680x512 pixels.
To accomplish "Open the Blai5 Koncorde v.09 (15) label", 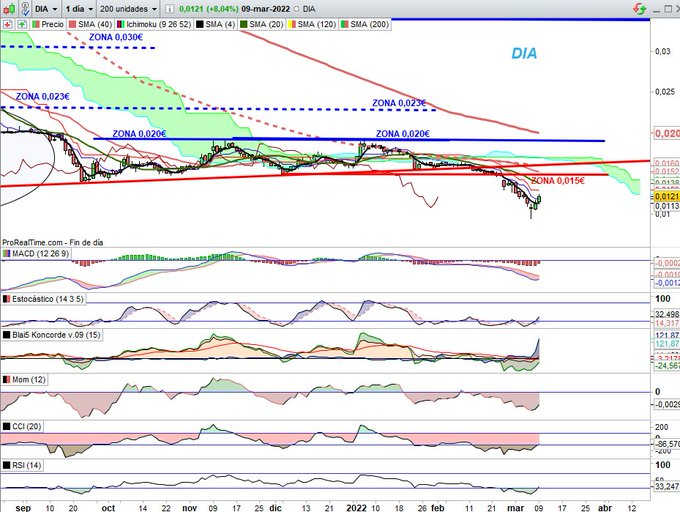I will (56, 335).
